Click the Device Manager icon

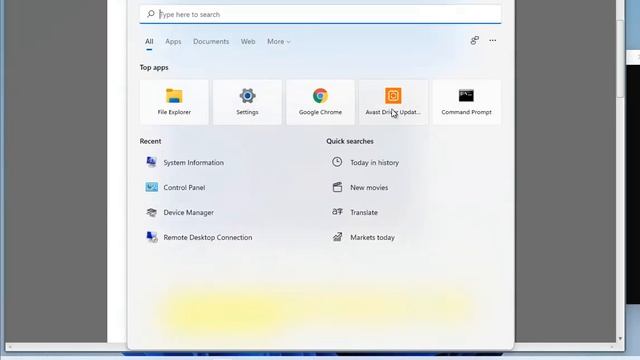pyautogui.click(x=151, y=212)
